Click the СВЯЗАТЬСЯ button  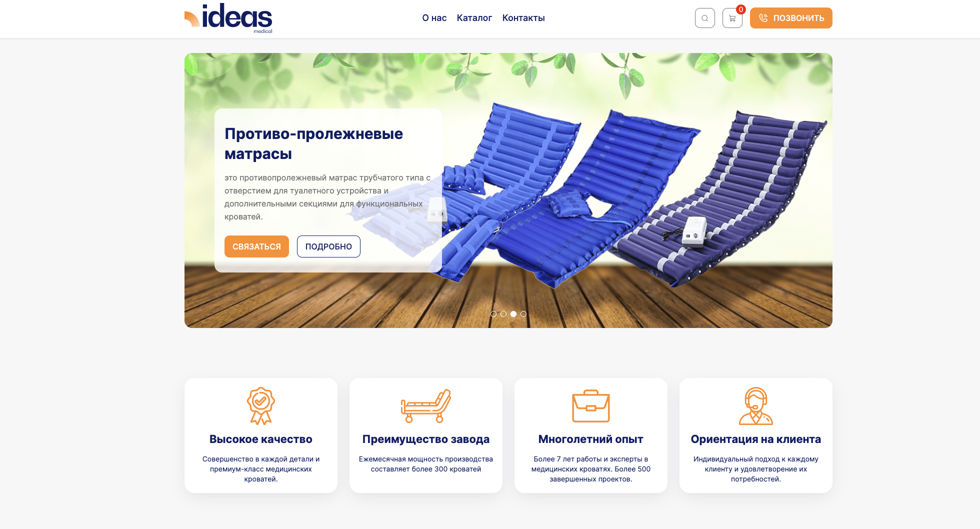click(256, 246)
